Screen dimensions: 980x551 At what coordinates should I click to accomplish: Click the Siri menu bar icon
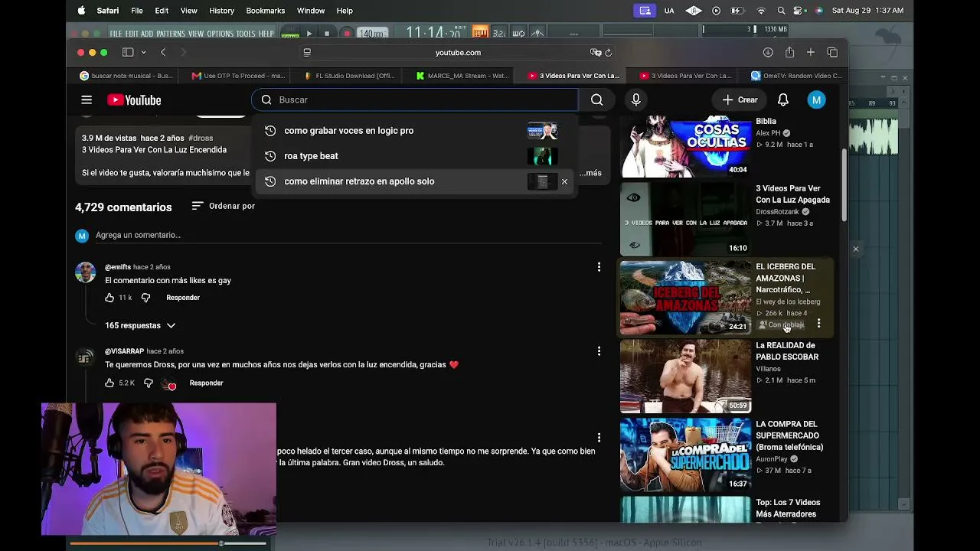point(819,11)
